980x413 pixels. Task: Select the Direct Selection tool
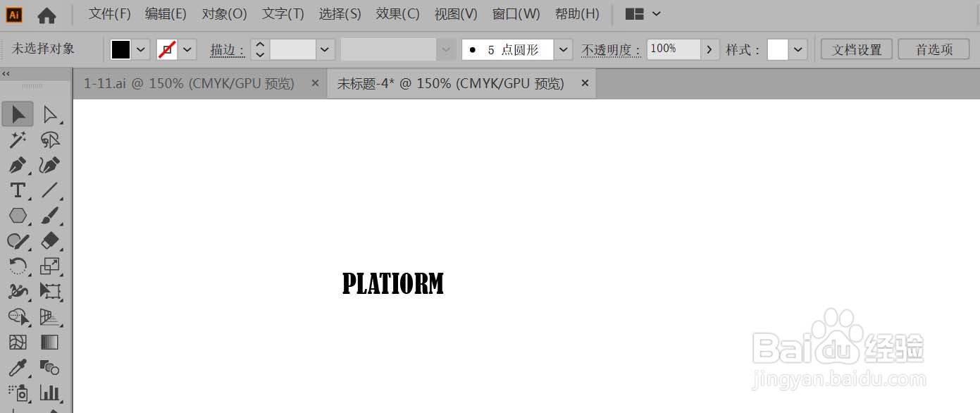pyautogui.click(x=51, y=113)
